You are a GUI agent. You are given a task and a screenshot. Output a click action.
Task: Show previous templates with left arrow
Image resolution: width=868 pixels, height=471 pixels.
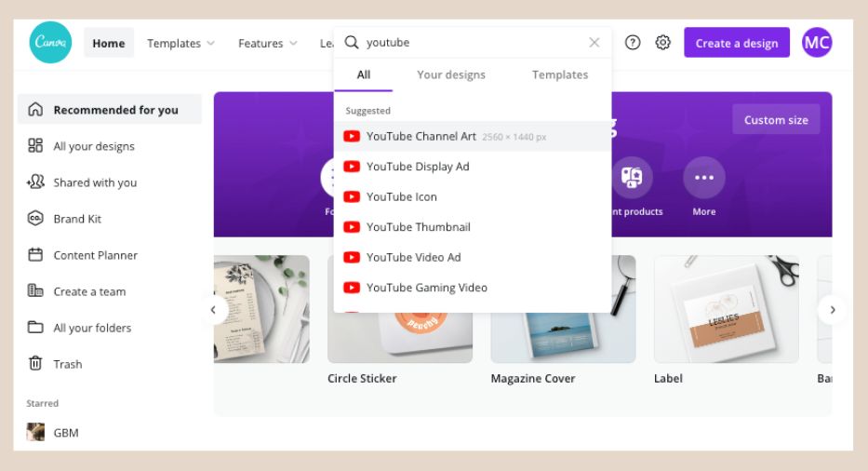pos(213,310)
